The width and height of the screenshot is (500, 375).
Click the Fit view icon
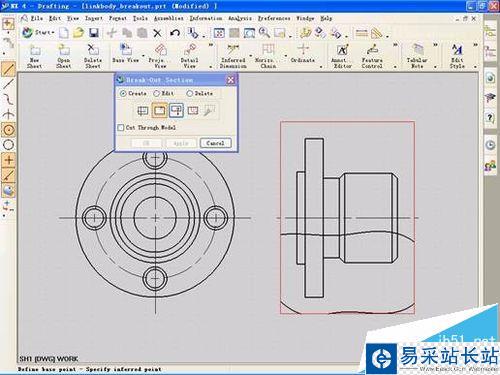219,33
